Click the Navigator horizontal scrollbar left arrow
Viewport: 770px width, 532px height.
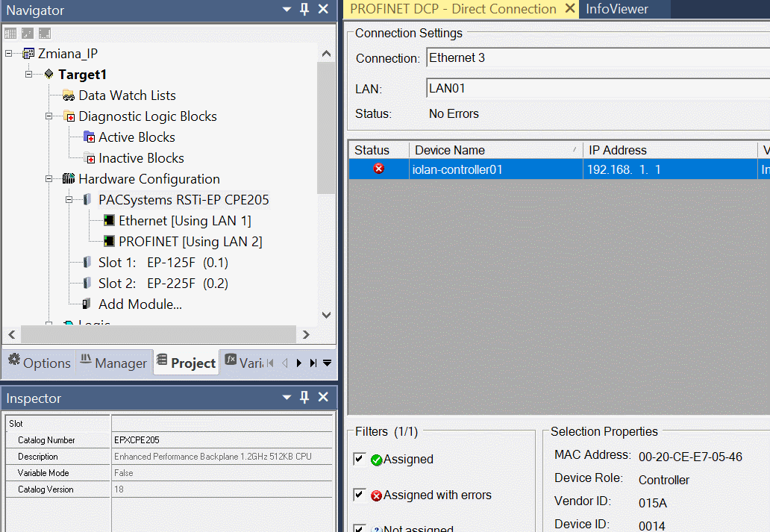tap(12, 334)
